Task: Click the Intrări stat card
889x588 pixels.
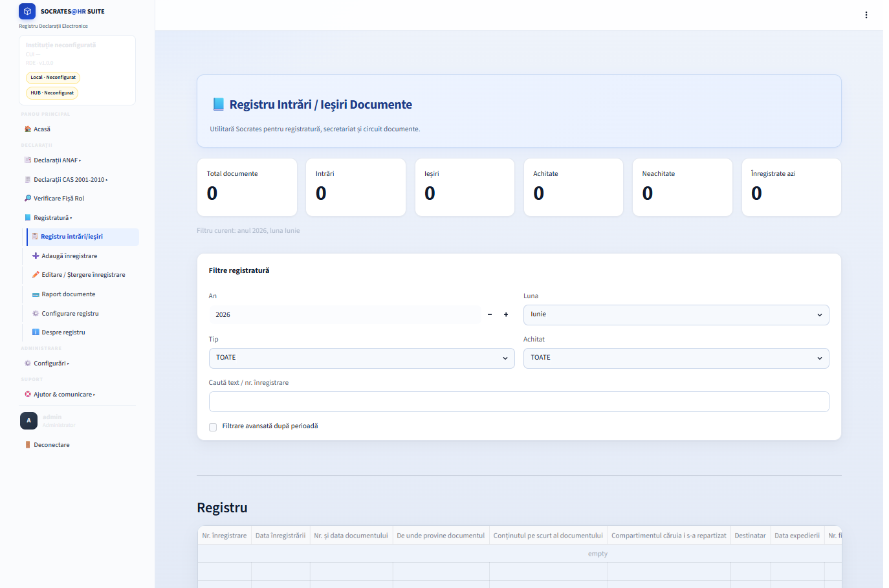Action: coord(356,188)
